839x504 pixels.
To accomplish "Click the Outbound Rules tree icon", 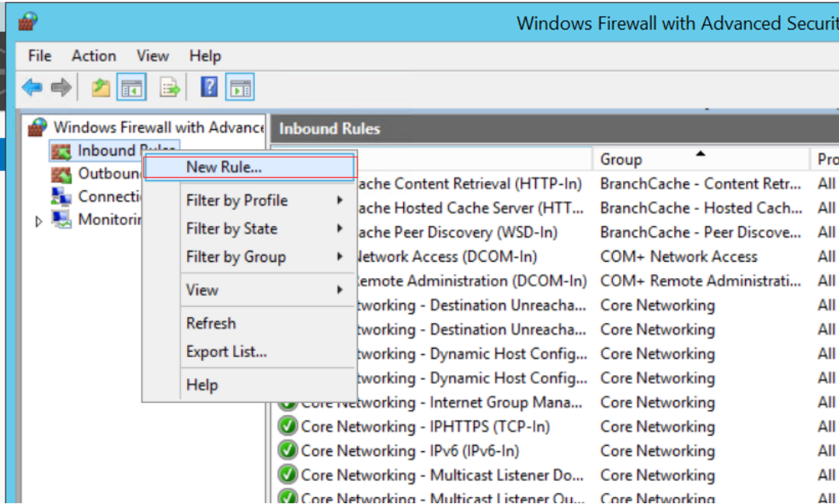I will point(61,174).
